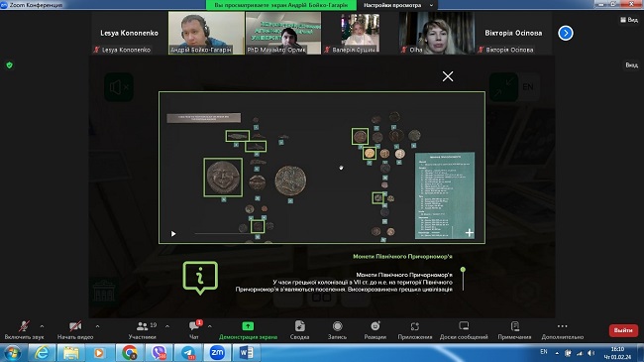Viewport: 644px width, 362px height.
Task: Open the Notes (Примечания) icon
Action: [514, 326]
